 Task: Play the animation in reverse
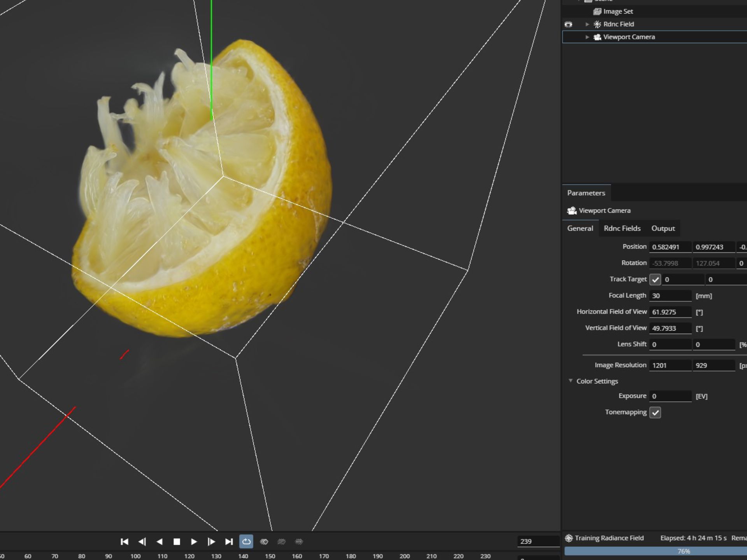pos(160,541)
